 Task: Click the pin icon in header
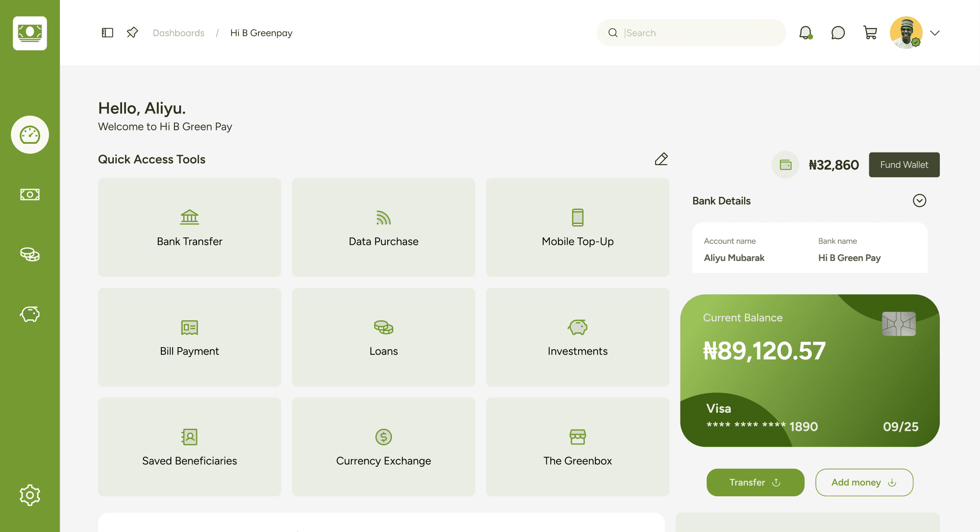coord(132,33)
